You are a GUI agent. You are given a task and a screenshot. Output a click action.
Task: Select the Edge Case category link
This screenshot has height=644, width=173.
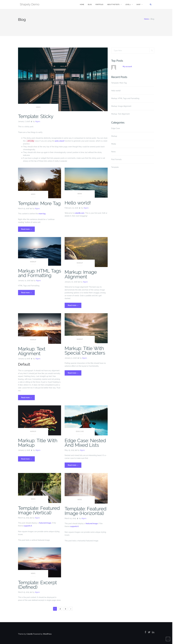116,128
